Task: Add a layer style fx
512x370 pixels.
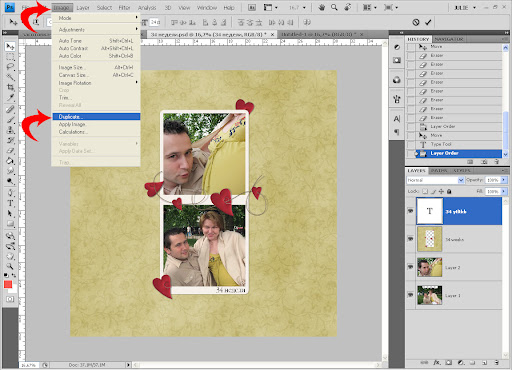Action: 437,362
